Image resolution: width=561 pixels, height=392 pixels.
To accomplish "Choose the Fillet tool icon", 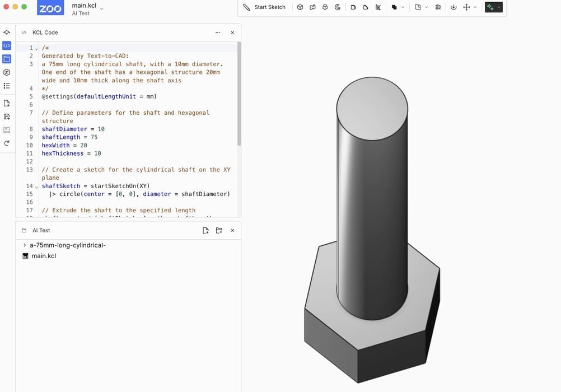I will [353, 7].
